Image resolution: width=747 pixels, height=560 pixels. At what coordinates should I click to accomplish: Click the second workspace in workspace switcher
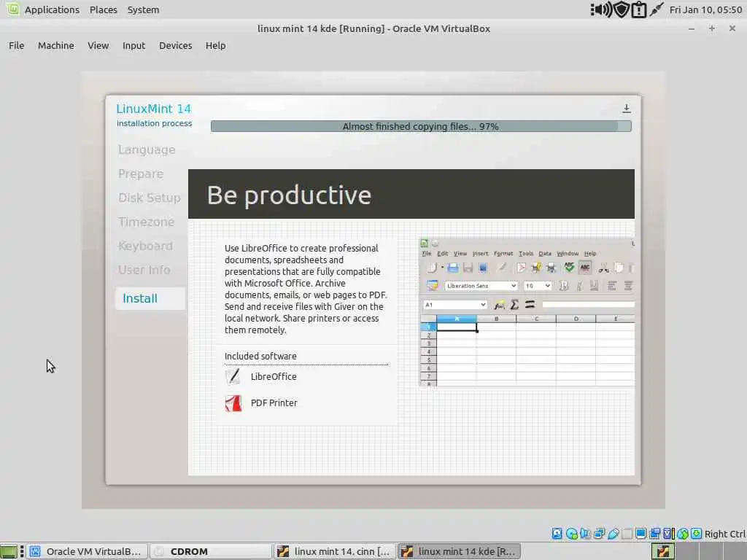click(x=687, y=551)
